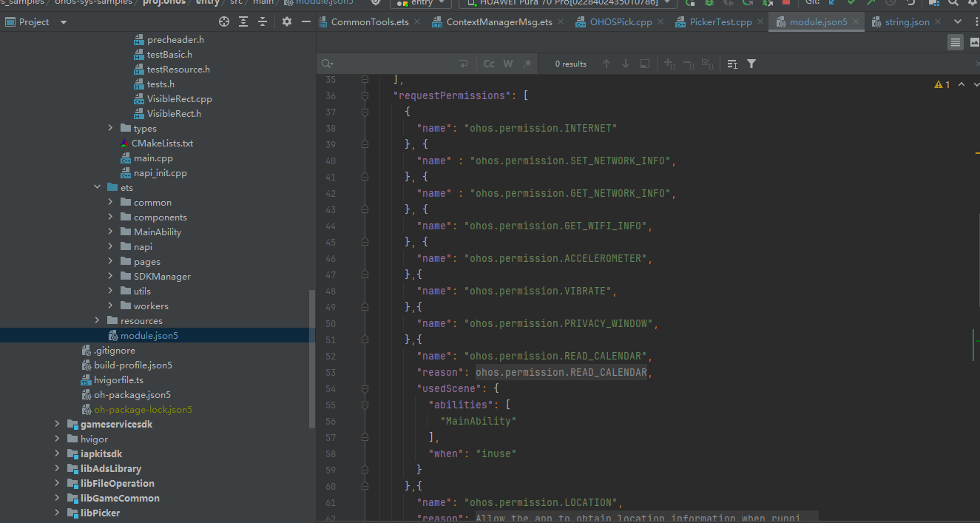Image resolution: width=980 pixels, height=523 pixels.
Task: Insert a new line in the search field
Action: coord(464,64)
